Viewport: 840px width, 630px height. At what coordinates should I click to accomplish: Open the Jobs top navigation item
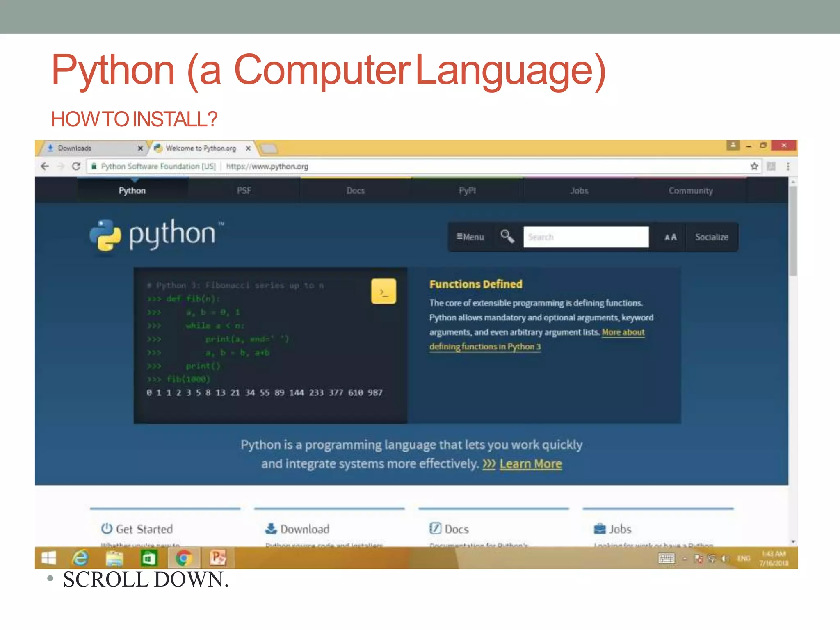[579, 191]
